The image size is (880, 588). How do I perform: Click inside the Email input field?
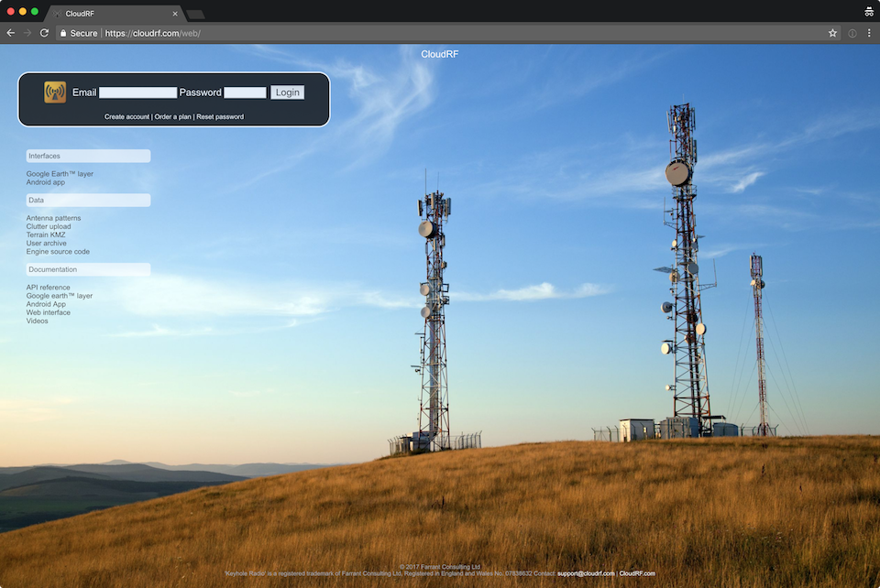[x=138, y=92]
